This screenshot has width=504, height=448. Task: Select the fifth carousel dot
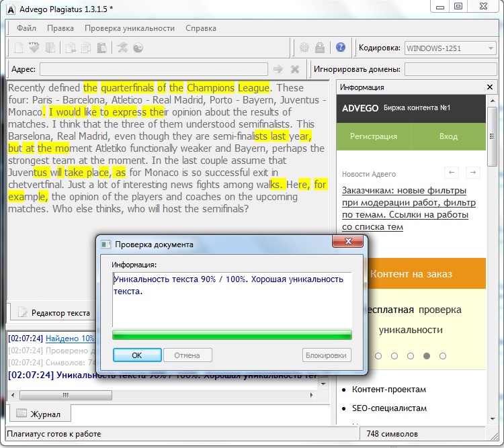coord(443,356)
